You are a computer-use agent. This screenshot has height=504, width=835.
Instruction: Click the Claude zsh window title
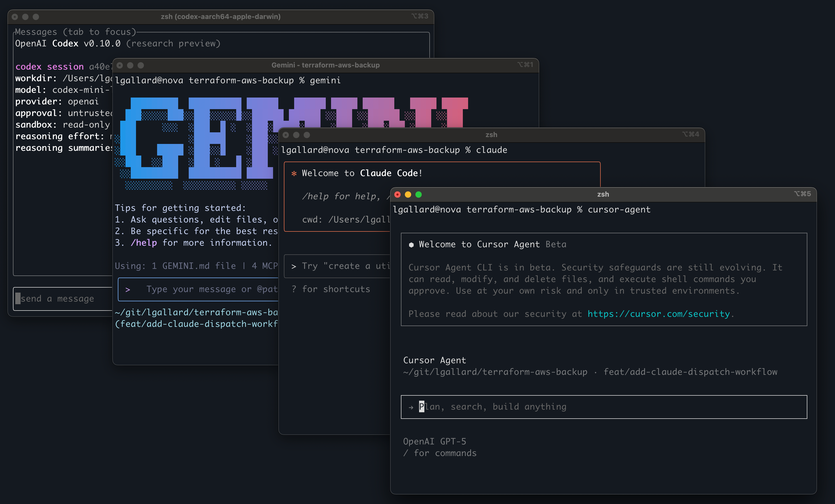491,134
